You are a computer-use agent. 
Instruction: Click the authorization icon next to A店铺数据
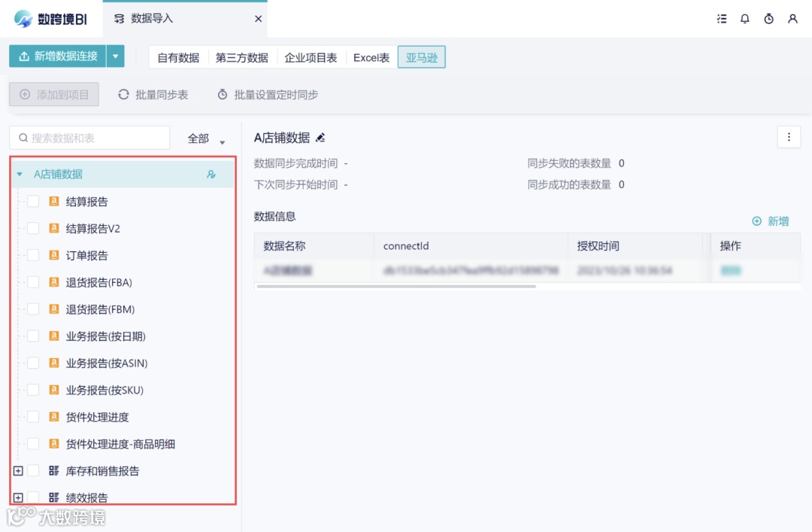click(x=211, y=173)
